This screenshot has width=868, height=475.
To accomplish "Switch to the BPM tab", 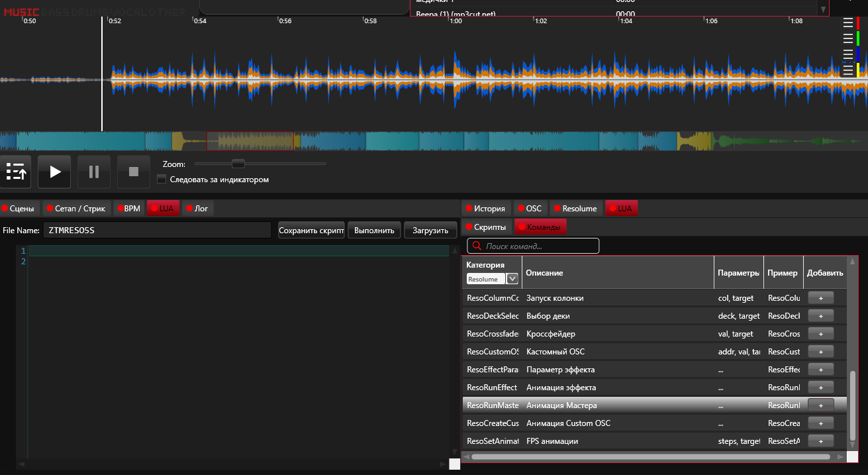I will (x=129, y=208).
